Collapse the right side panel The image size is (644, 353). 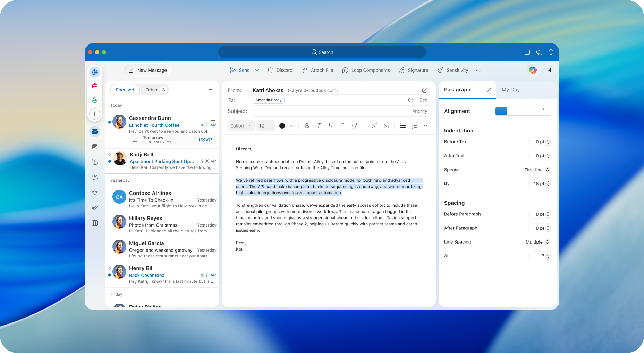pyautogui.click(x=550, y=70)
